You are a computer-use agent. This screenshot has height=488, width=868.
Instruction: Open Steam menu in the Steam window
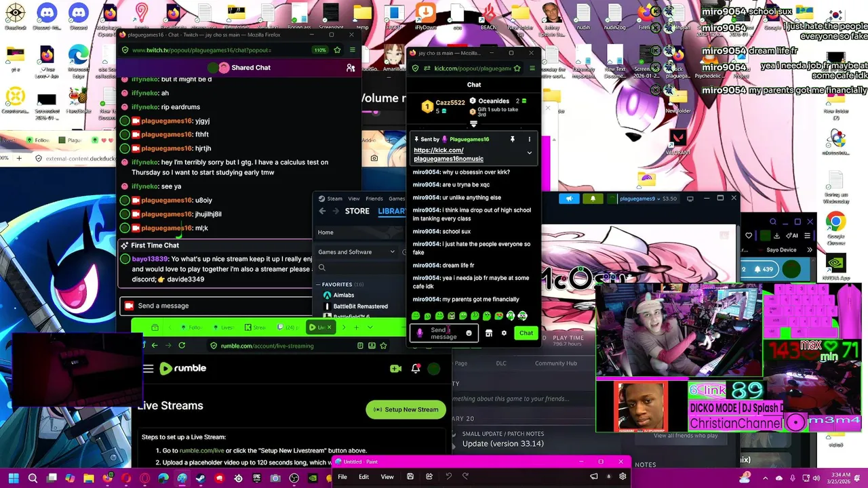[335, 199]
